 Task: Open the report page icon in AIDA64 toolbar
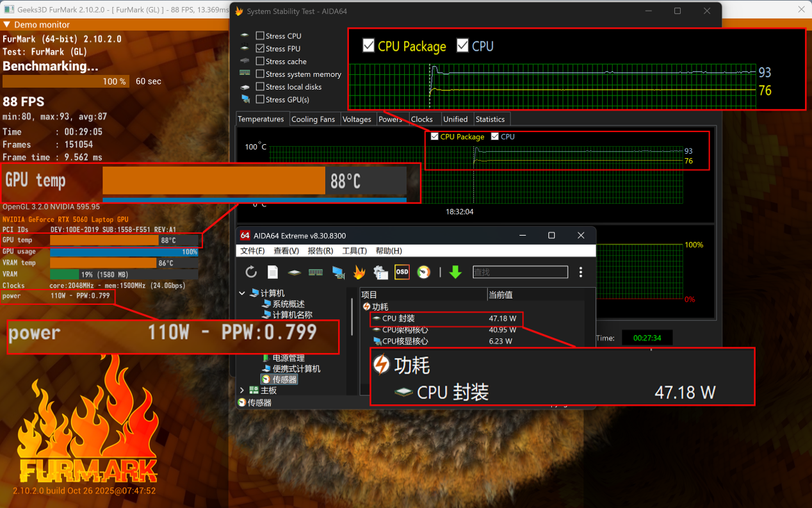point(273,272)
